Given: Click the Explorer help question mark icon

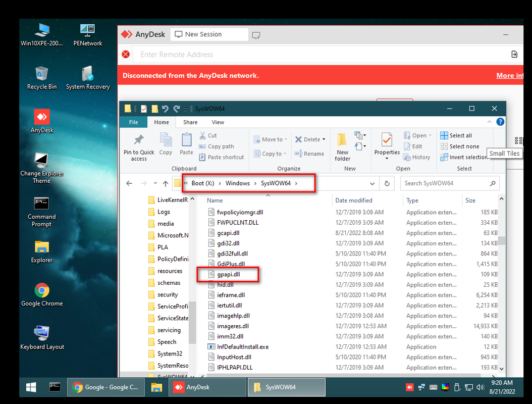Looking at the screenshot, I should click(x=500, y=122).
